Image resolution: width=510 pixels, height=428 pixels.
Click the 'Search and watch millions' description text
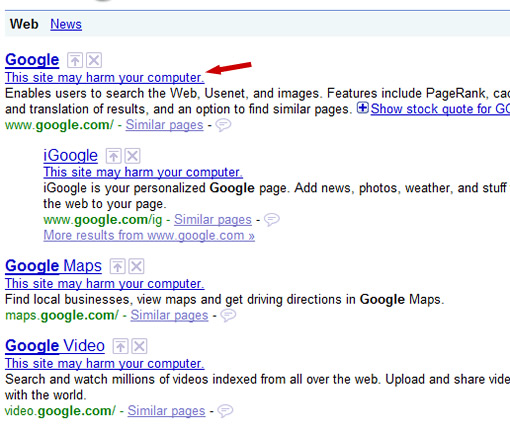[x=257, y=387]
